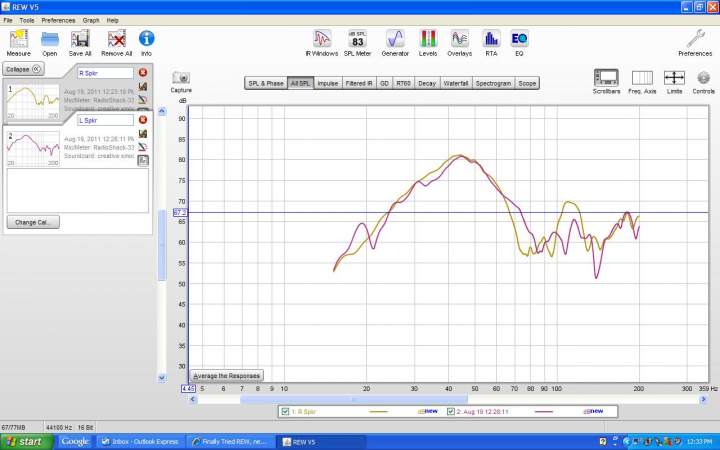Open the File menu
The height and width of the screenshot is (450, 720).
pyautogui.click(x=8, y=21)
